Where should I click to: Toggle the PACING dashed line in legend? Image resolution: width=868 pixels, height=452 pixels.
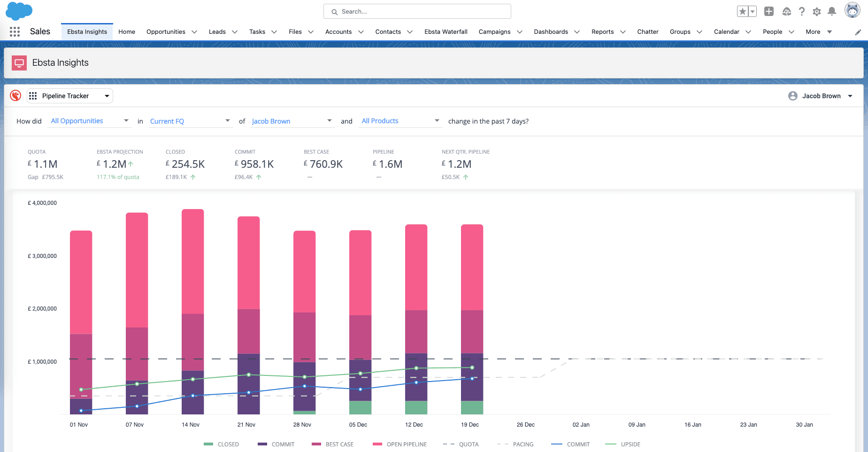click(x=515, y=444)
